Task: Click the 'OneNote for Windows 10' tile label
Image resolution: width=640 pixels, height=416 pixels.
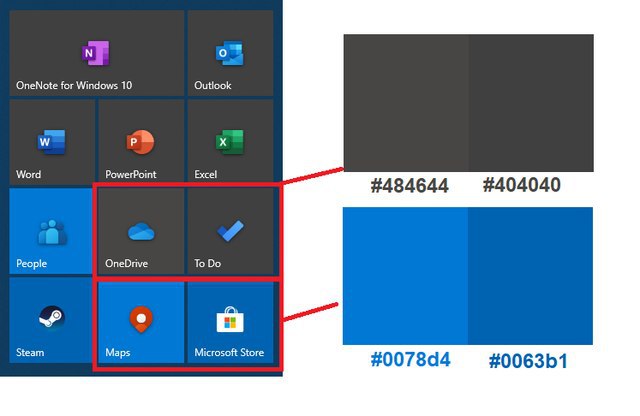Action: (74, 85)
